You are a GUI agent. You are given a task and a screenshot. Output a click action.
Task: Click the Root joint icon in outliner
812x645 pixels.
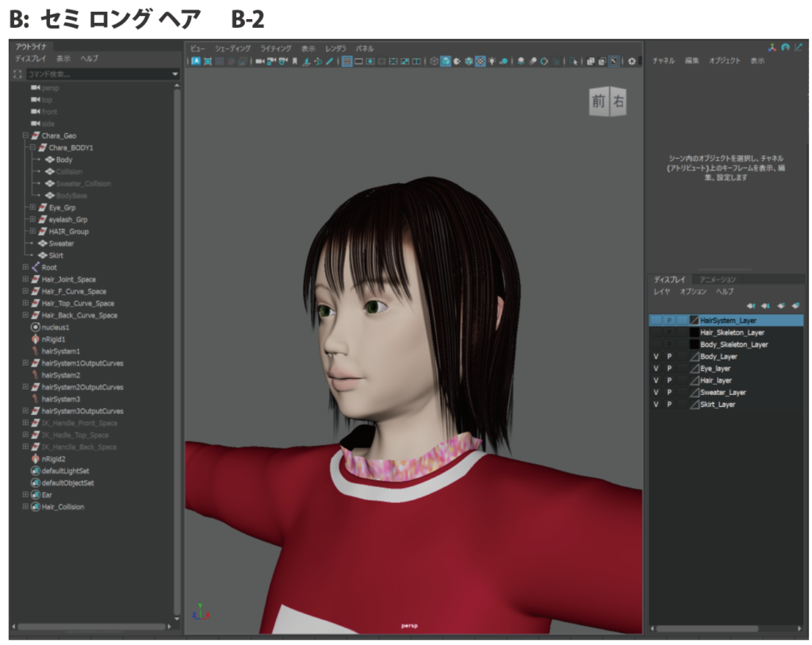click(x=35, y=267)
